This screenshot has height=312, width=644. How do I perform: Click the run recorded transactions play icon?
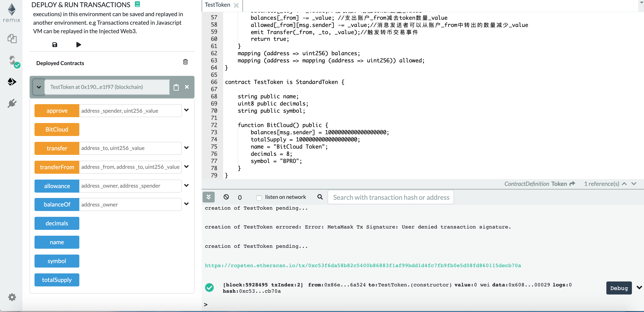(78, 45)
